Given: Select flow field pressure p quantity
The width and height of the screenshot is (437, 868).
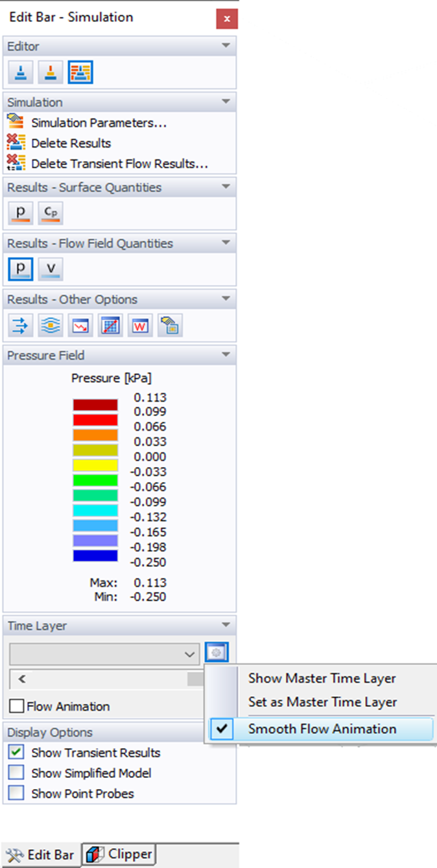Looking at the screenshot, I should point(21,269).
